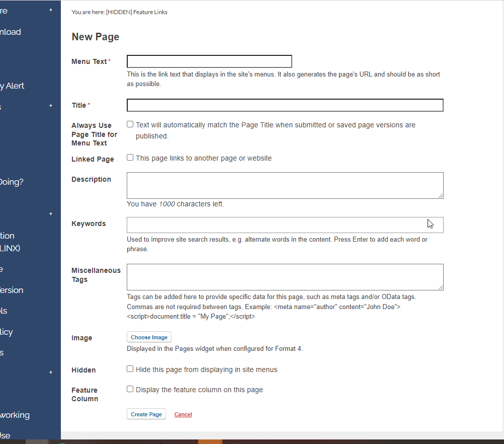Cancel new page creation via Cancel link
This screenshot has width=504, height=444.
[183, 414]
